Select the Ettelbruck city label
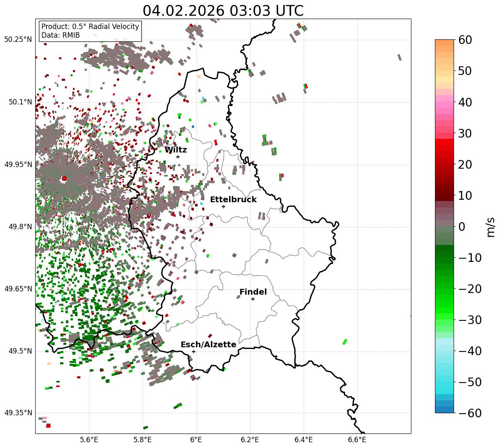 (233, 200)
